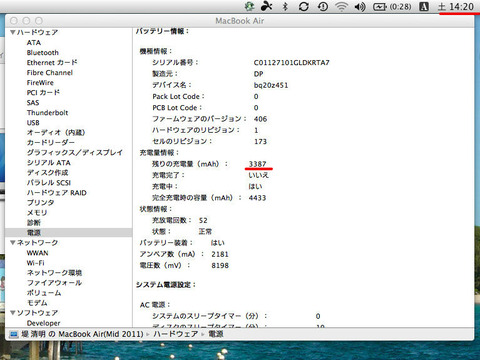Click the MacBook Air(Mid 2011) path segment

[82, 334]
